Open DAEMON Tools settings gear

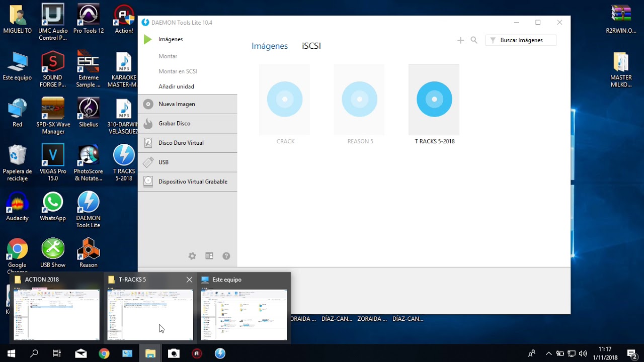[192, 256]
